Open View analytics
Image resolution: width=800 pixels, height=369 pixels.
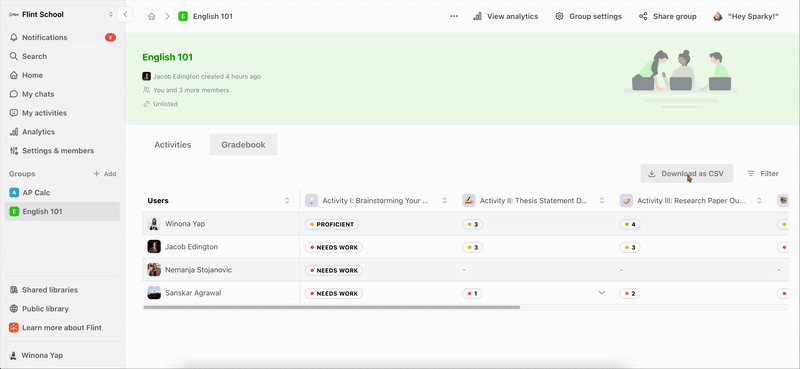click(506, 16)
